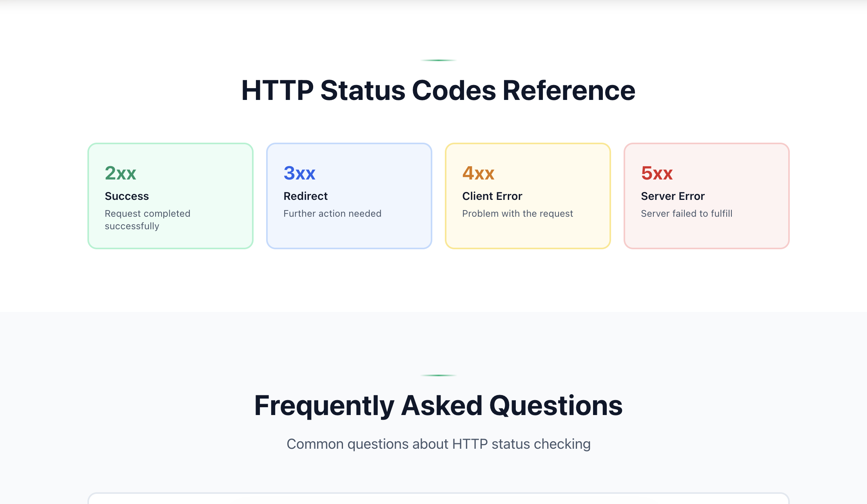The width and height of the screenshot is (867, 504).
Task: Click the divider above the FAQ heading
Action: tap(439, 375)
